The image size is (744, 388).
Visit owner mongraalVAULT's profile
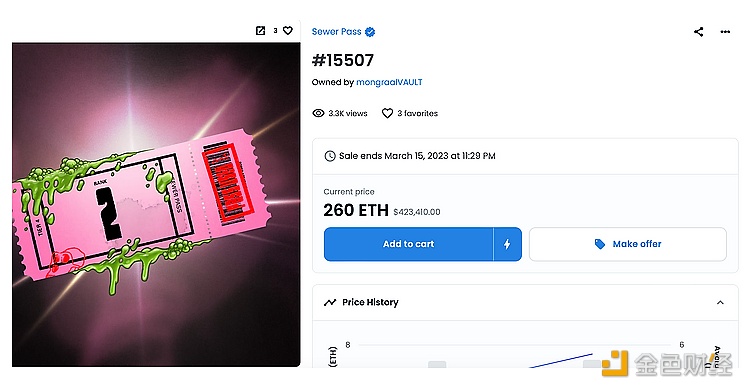pyautogui.click(x=389, y=82)
